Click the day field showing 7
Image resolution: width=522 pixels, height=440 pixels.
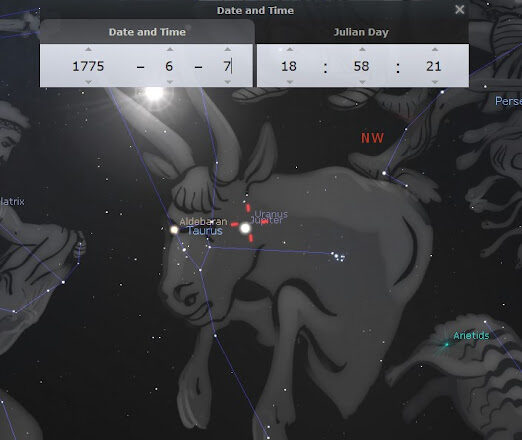tap(227, 66)
